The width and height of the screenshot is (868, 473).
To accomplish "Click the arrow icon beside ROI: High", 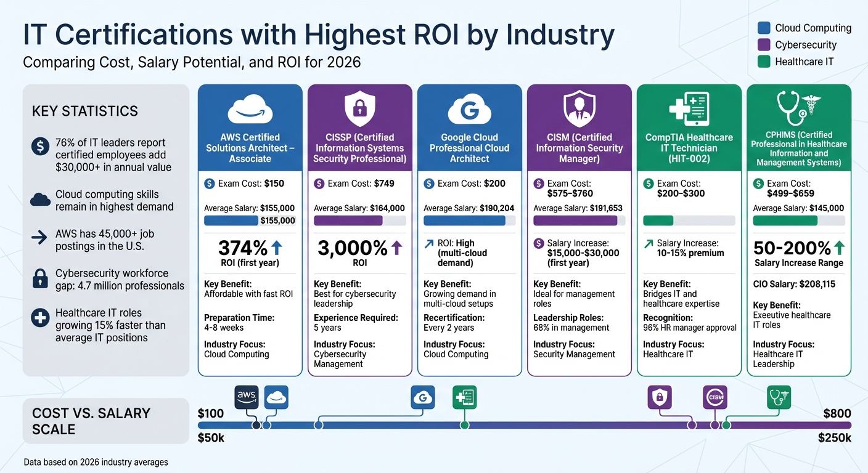I will tap(428, 244).
